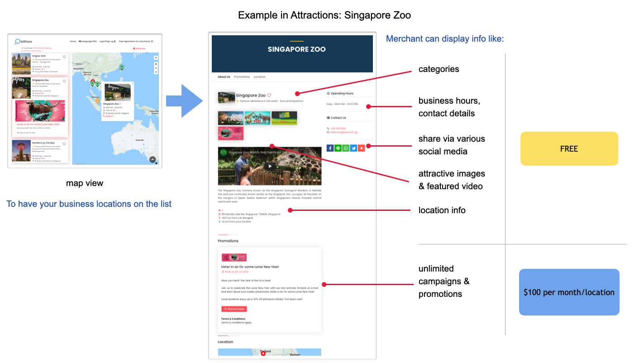Viewport: 644px width, 363px height.
Task: Open more sharing options plus icon
Action: 361,148
